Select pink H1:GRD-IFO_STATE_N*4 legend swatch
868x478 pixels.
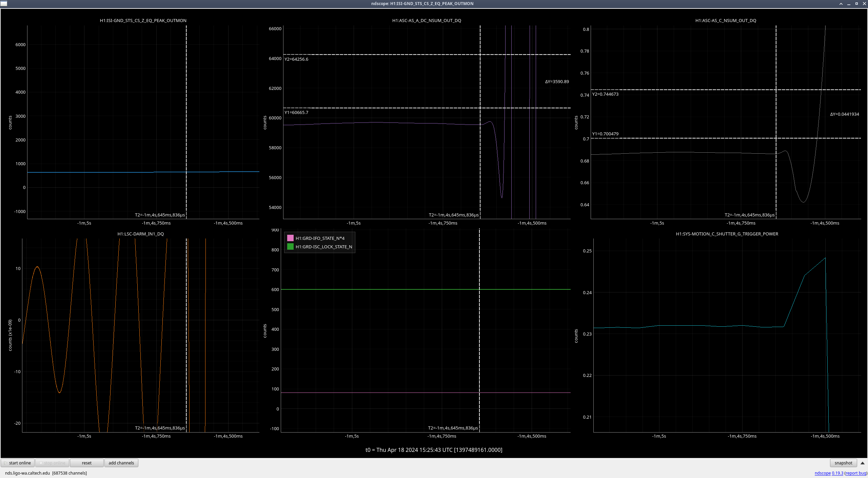coord(290,238)
